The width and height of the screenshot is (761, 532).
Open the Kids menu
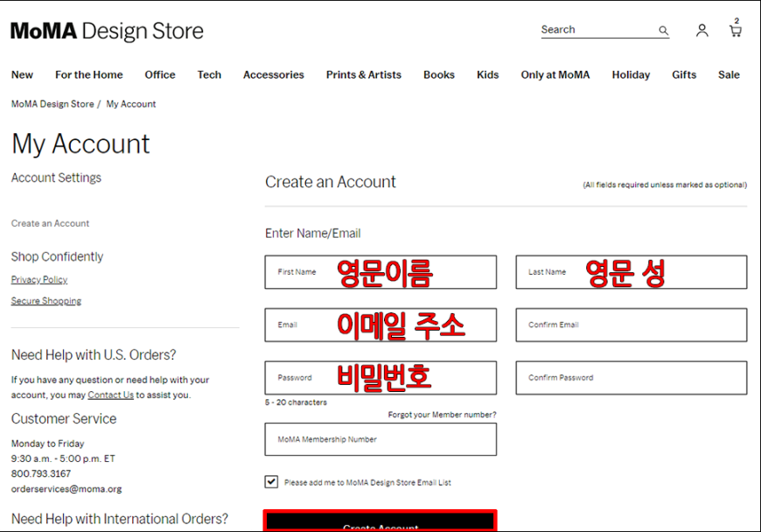(488, 74)
